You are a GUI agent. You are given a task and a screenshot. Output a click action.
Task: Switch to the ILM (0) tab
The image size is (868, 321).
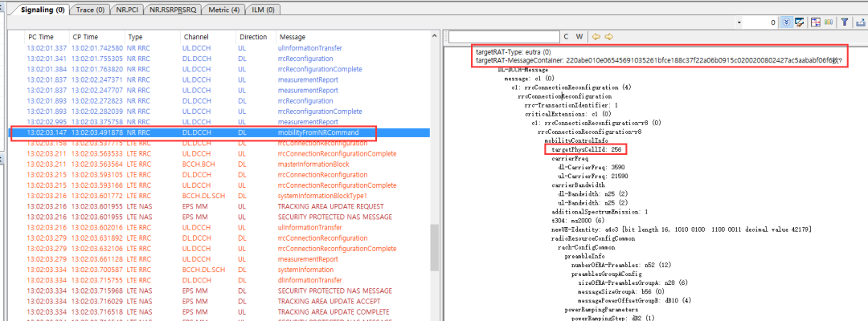pyautogui.click(x=263, y=10)
